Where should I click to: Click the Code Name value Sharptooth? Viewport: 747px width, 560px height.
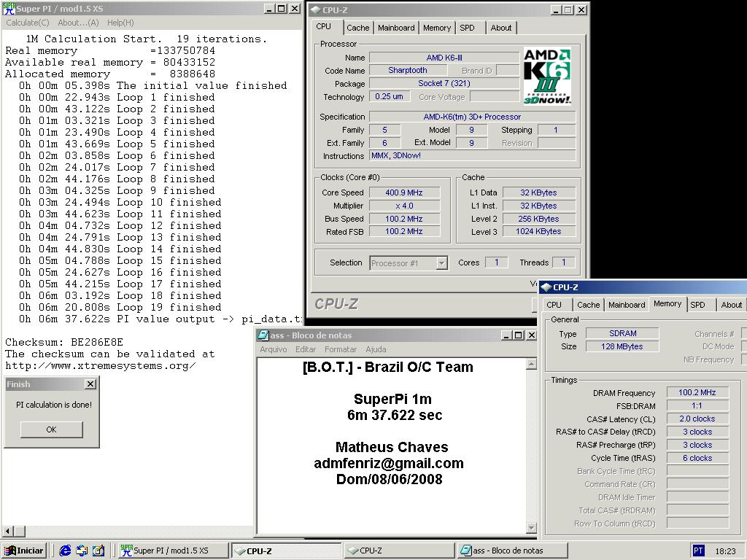click(408, 71)
